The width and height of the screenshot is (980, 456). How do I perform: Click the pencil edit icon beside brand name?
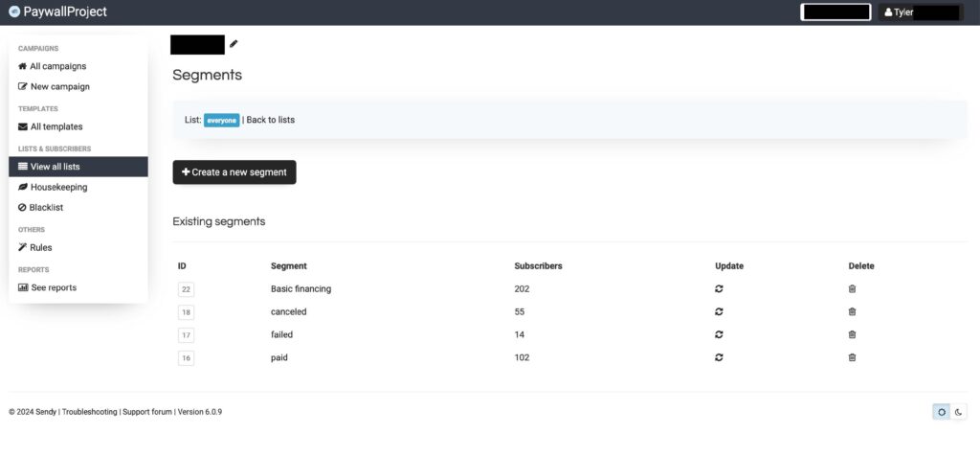(234, 44)
